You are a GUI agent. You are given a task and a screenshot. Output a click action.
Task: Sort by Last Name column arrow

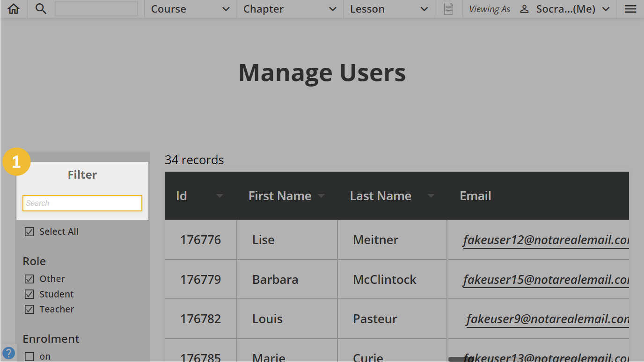point(431,196)
